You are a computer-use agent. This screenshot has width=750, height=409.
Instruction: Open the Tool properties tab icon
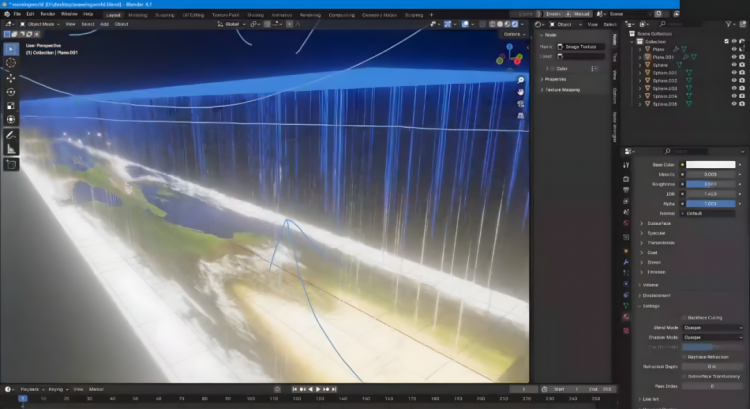click(626, 165)
